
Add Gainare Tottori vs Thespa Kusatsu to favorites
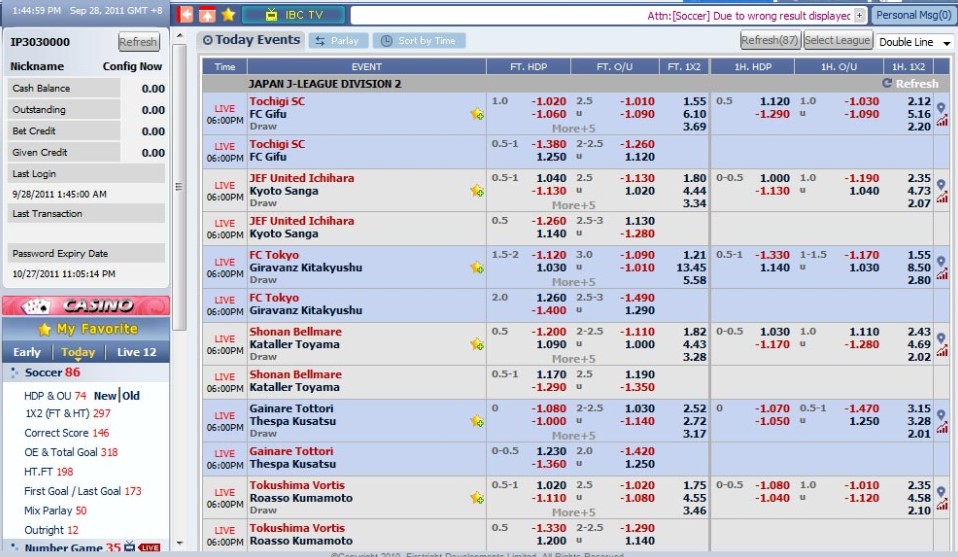pyautogui.click(x=477, y=421)
